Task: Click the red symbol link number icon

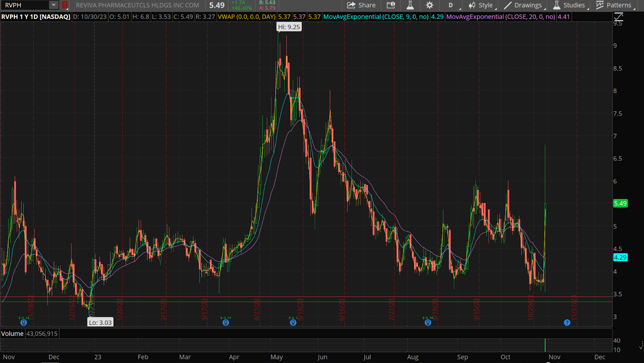Action: [x=64, y=5]
